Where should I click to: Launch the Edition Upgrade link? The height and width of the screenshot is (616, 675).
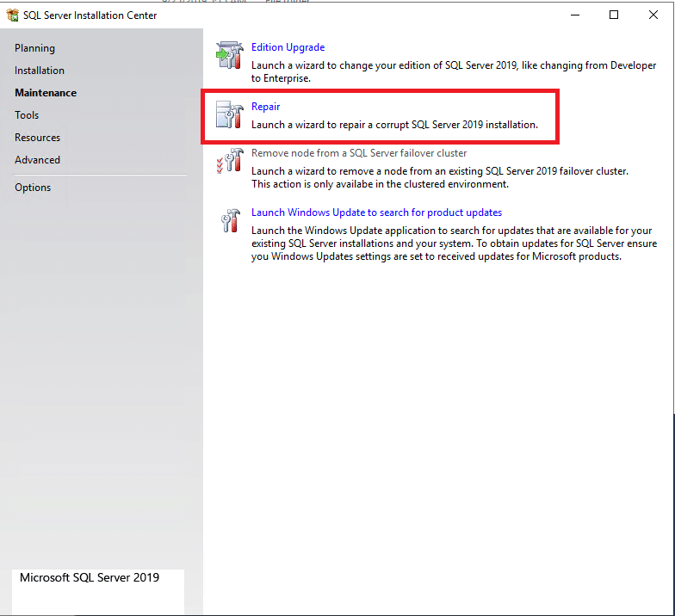[x=288, y=47]
